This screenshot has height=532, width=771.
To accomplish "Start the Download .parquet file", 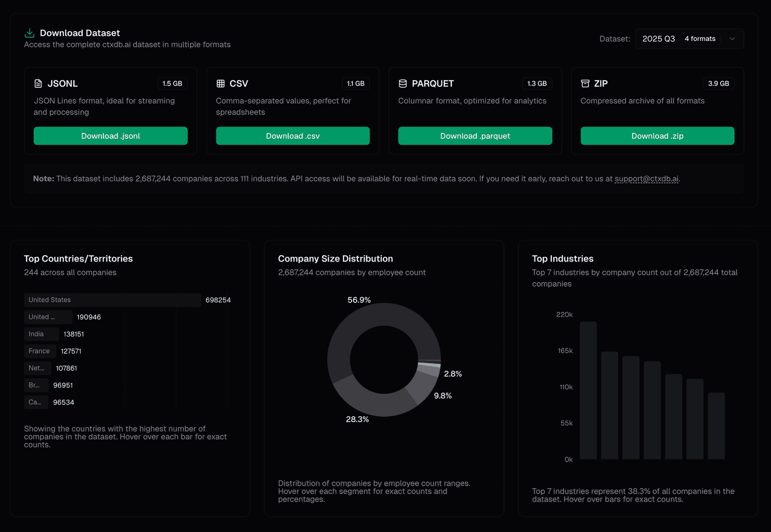I will pos(475,136).
